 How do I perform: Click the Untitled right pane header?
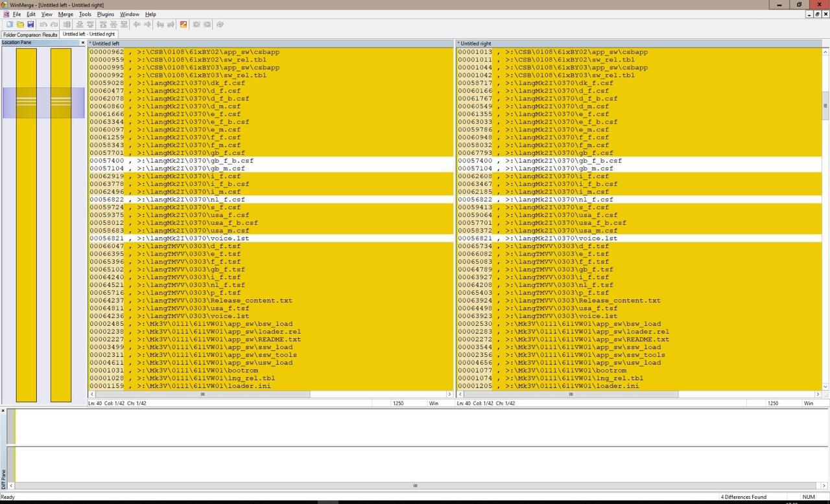point(639,43)
